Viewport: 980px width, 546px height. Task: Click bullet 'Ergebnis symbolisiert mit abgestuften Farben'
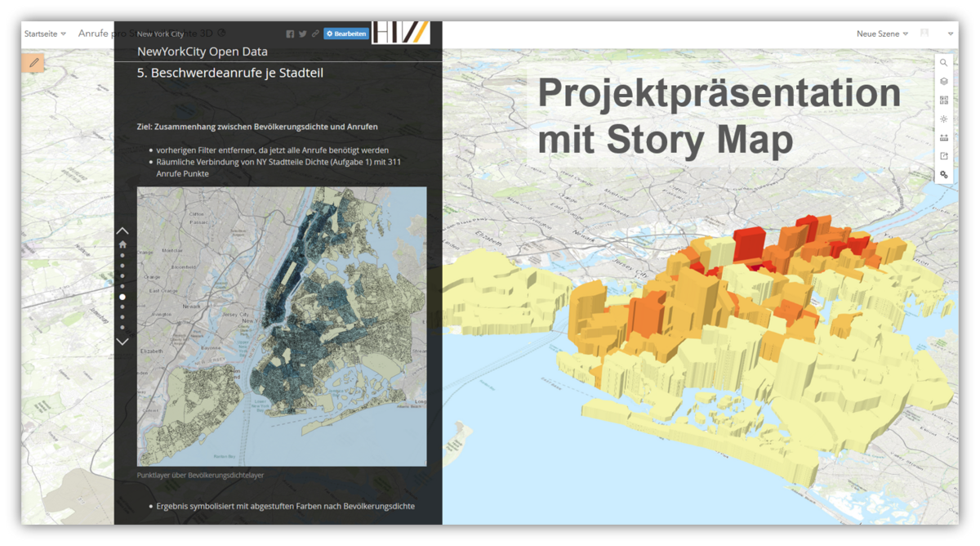(x=286, y=506)
